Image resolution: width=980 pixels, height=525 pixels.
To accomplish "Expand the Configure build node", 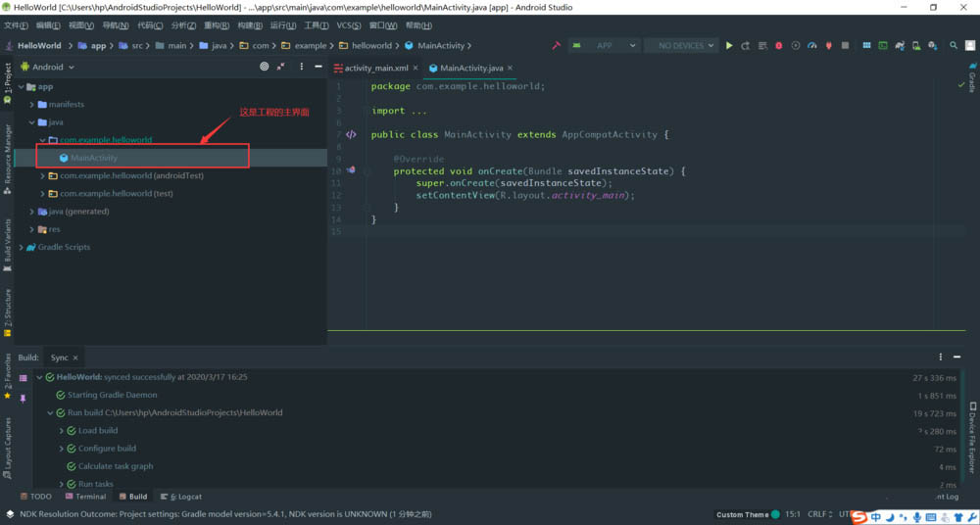I will [61, 449].
